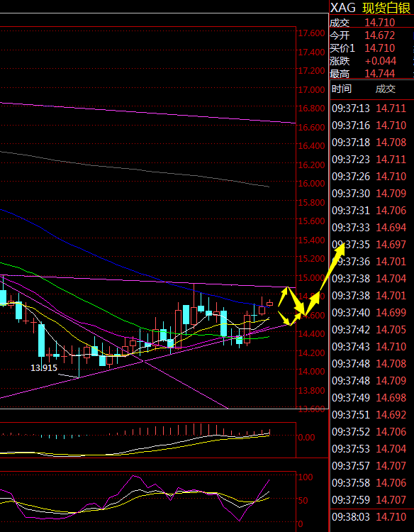Select the latest 09:38:03 tick row
This screenshot has width=414, height=532.
[371, 517]
